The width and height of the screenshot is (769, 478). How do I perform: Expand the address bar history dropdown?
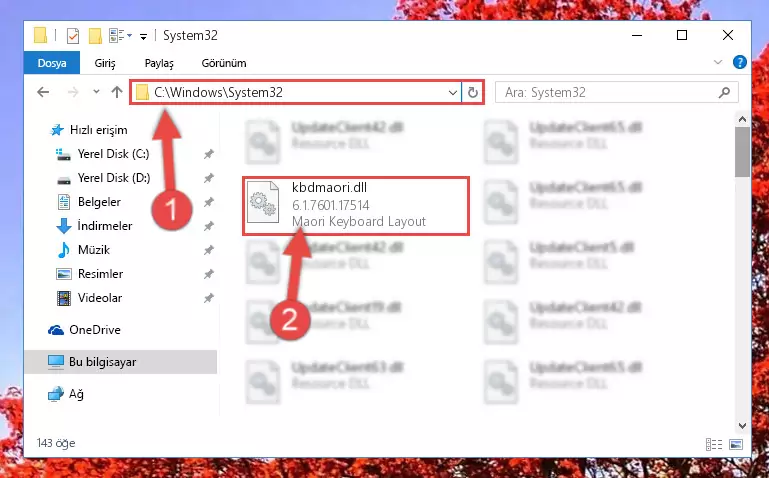pos(453,92)
